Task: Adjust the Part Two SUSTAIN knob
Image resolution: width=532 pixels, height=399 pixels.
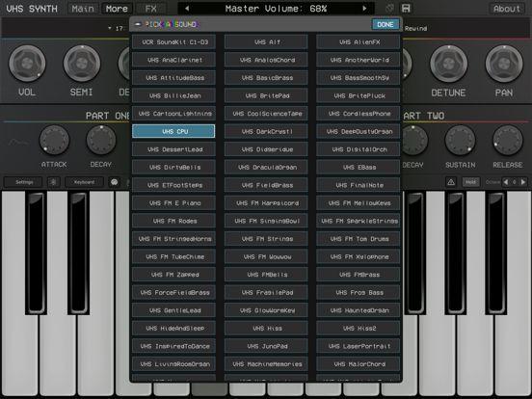Action: click(460, 140)
